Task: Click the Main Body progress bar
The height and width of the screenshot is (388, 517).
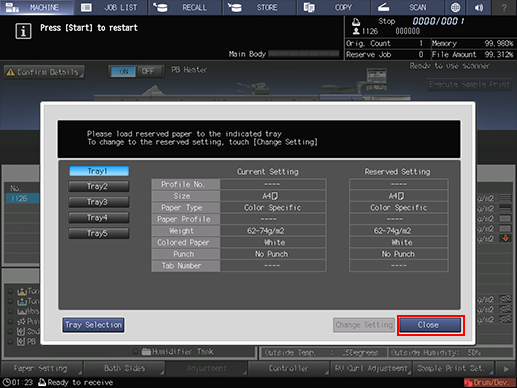Action: pos(303,54)
